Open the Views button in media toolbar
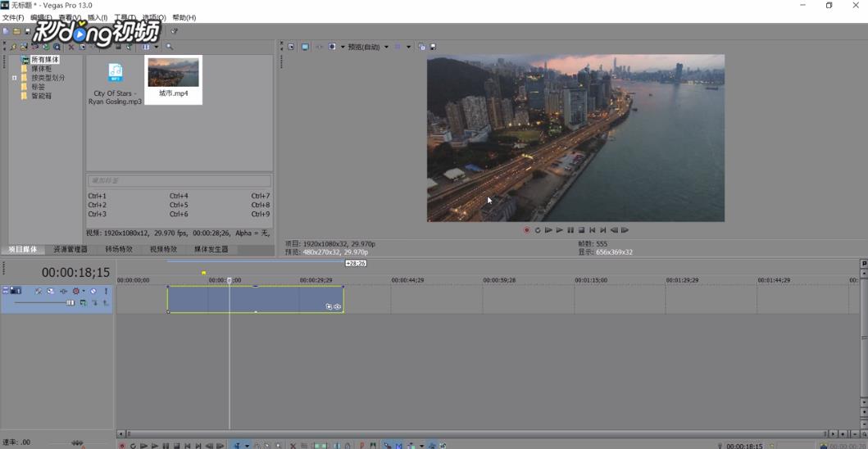 point(146,47)
